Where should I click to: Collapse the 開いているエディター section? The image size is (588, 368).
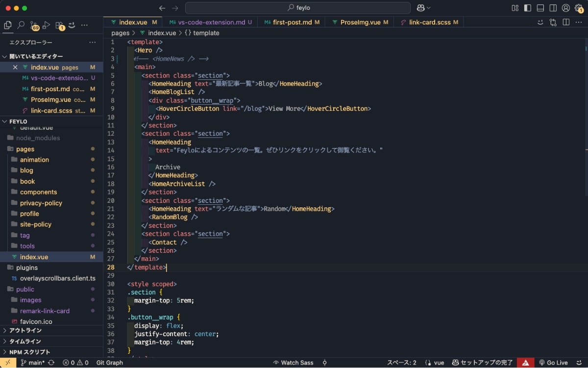(x=51, y=56)
